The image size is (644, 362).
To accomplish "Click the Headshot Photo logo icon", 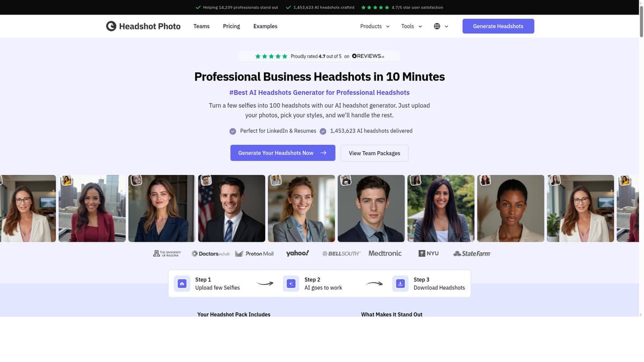I will click(111, 26).
